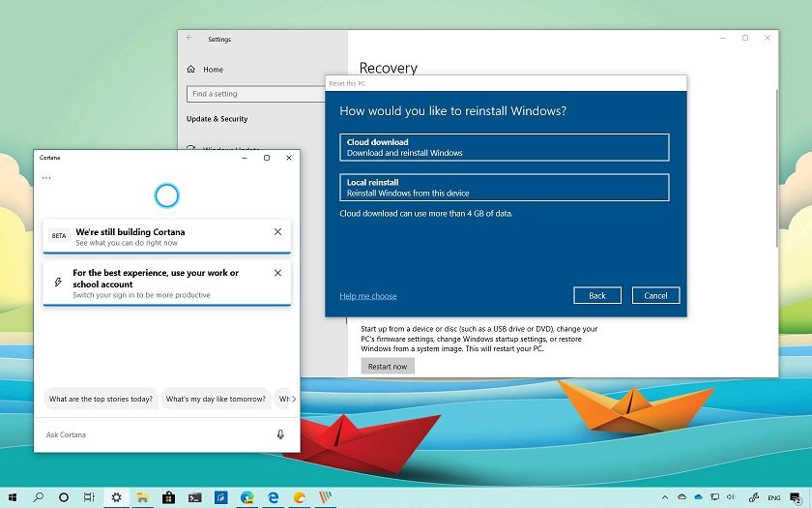Select 'What are the top stories today?' suggestion

click(101, 399)
